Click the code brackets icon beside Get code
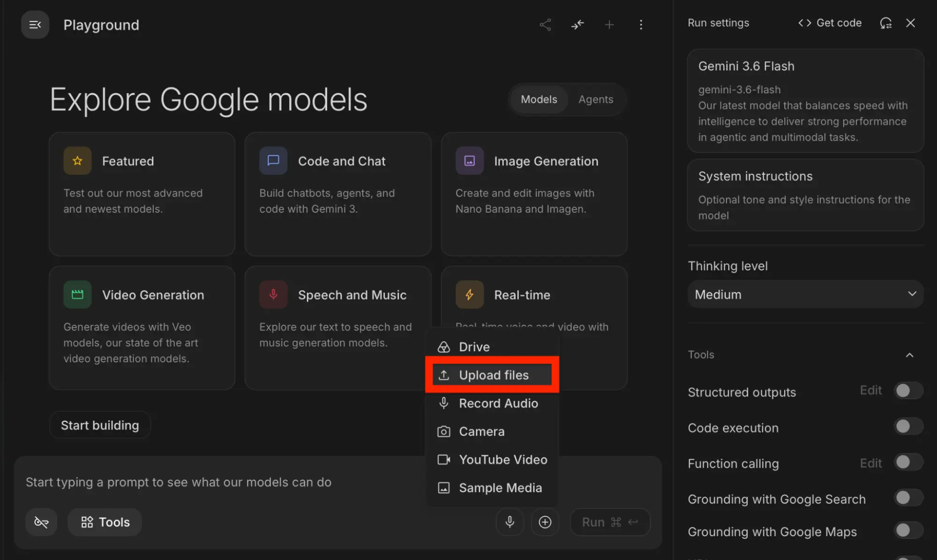Viewport: 937px width, 560px height. pos(805,23)
